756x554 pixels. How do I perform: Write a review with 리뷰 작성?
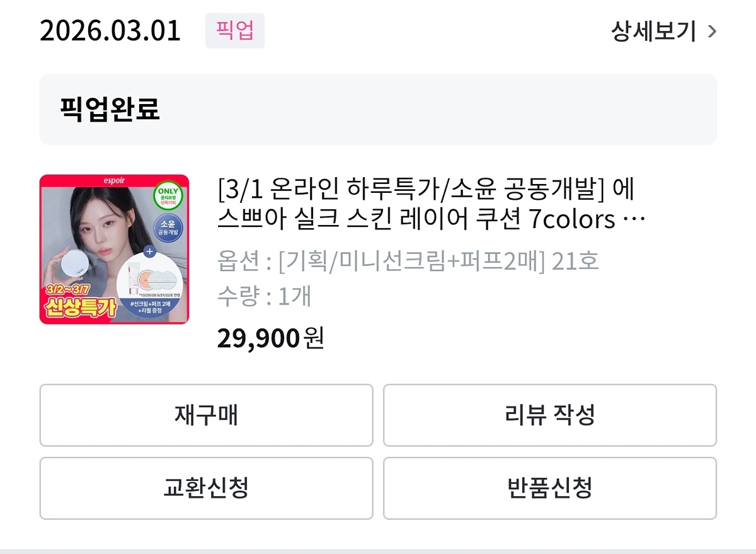tap(549, 415)
